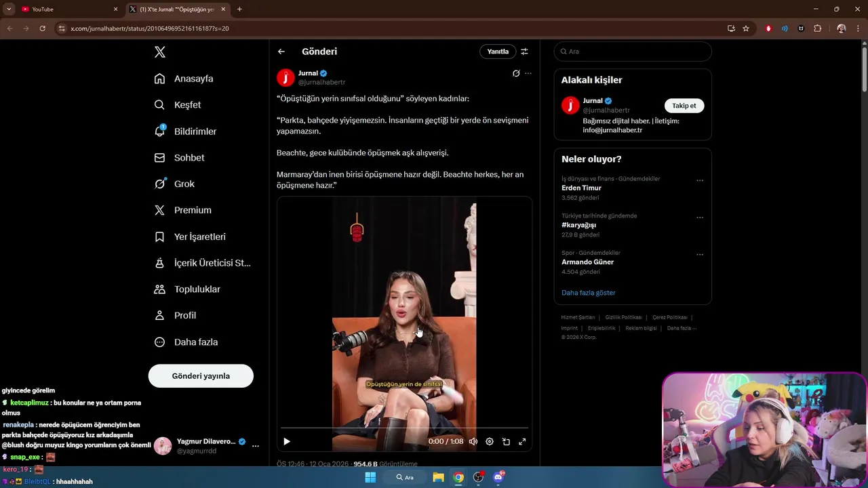Click Gönderi yayınla button
The image size is (868, 488).
(x=201, y=376)
